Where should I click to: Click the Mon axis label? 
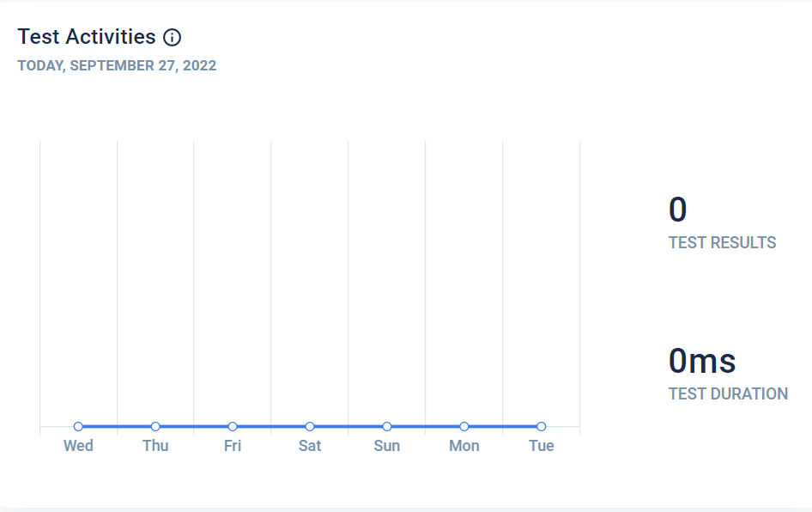click(x=464, y=446)
